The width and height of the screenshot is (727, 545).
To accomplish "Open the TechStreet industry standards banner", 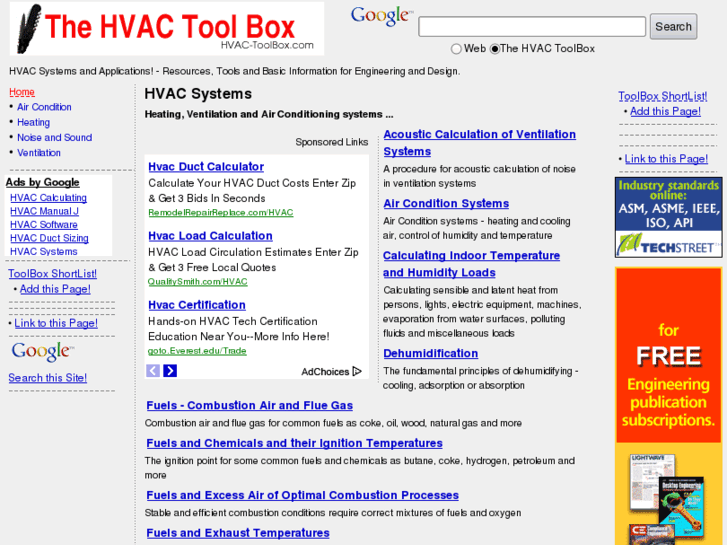I will point(669,217).
